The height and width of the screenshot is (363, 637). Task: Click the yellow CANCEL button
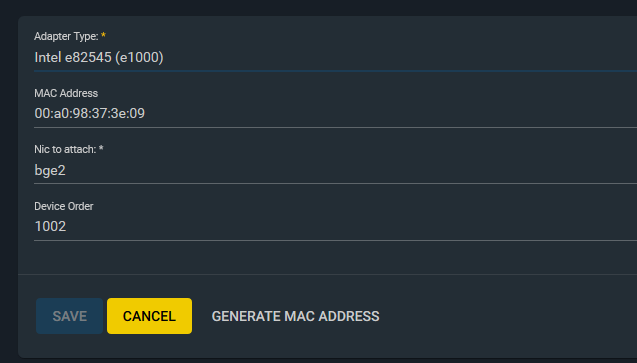(150, 316)
